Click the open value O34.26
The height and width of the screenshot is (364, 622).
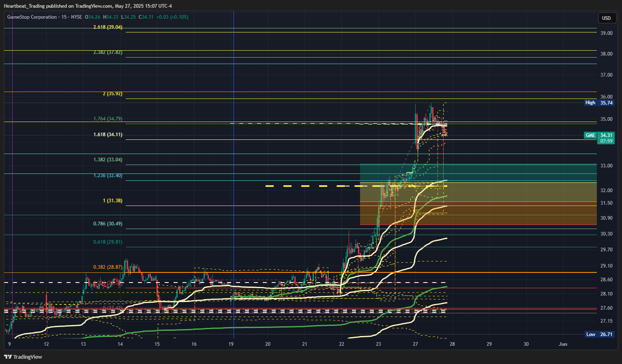click(92, 17)
